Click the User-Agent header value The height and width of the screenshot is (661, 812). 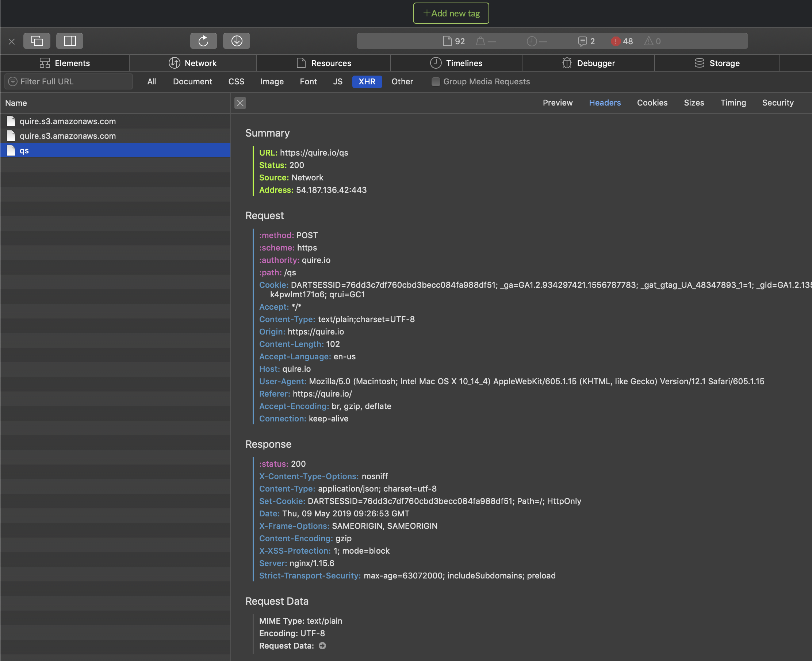(536, 381)
